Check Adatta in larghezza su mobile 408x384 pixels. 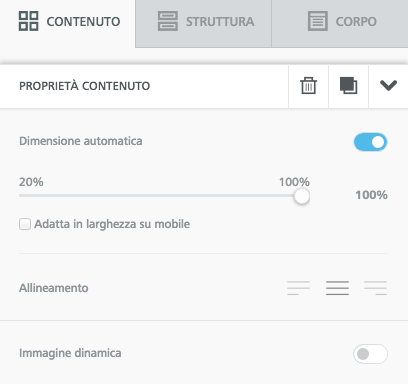click(x=25, y=224)
